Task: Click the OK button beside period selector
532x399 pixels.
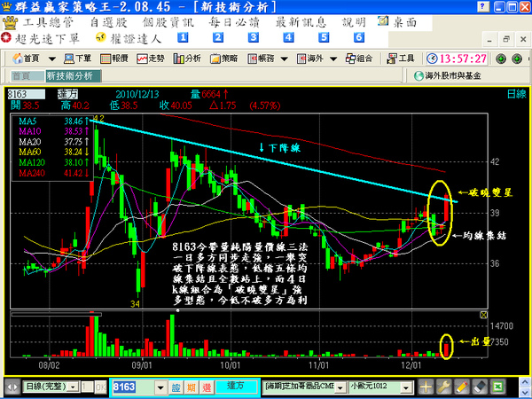Action: (100, 387)
